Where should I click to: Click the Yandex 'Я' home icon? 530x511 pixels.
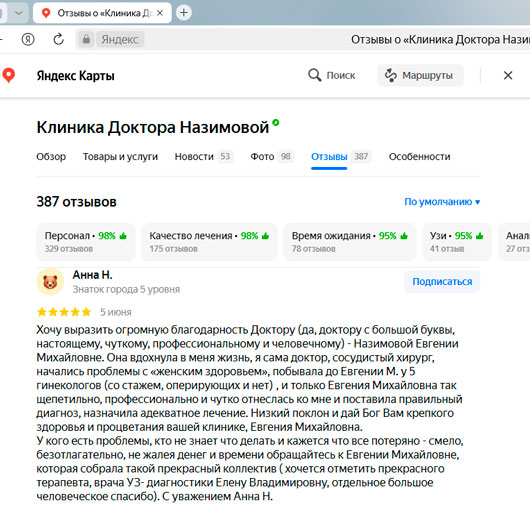[28, 39]
